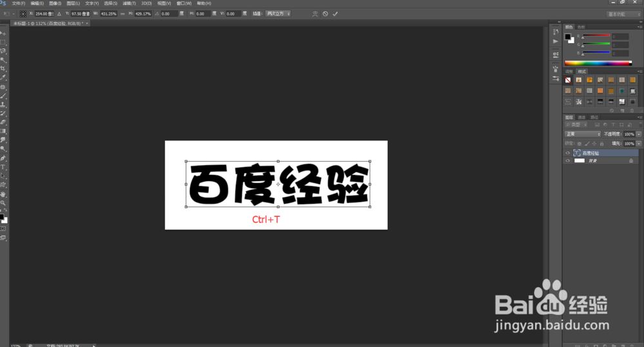Select the Lasso tool
The width and height of the screenshot is (644, 347).
coord(3,51)
